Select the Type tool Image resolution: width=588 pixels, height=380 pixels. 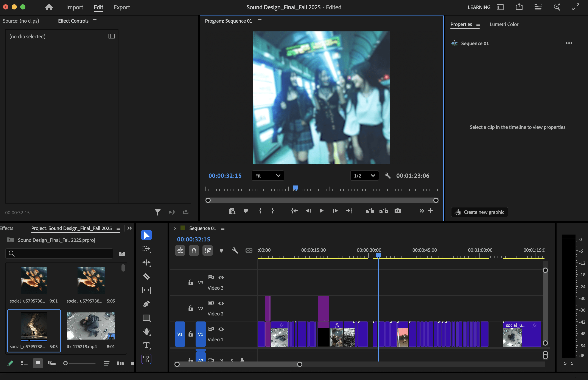coord(146,345)
